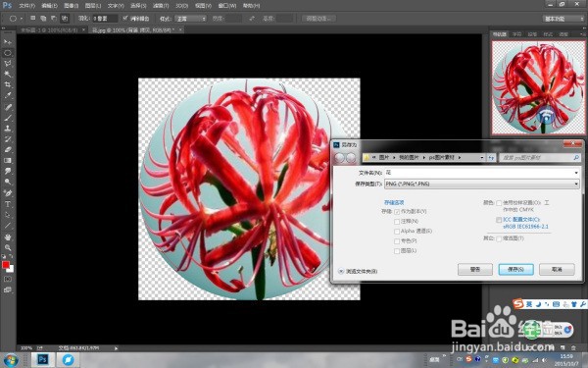Toggle 缩览图(T) thumbnail checkbox

pyautogui.click(x=499, y=238)
